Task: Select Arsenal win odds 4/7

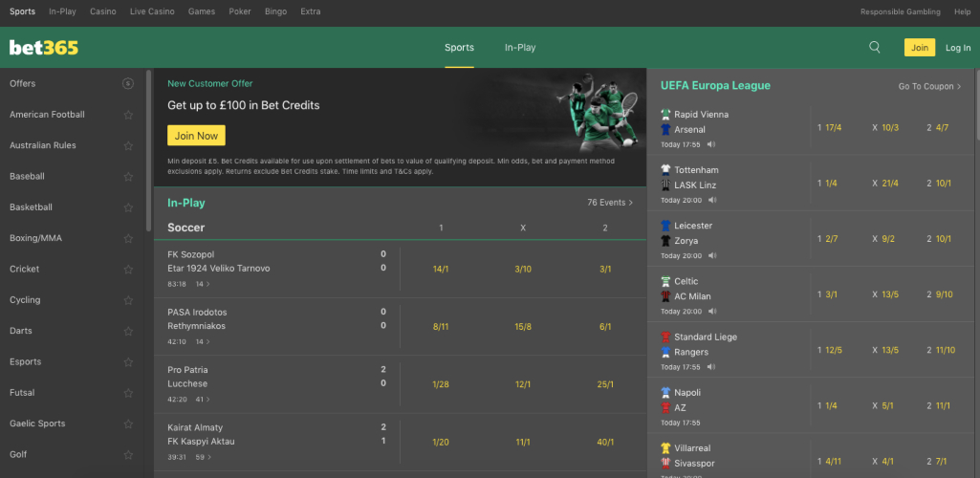Action: point(942,127)
